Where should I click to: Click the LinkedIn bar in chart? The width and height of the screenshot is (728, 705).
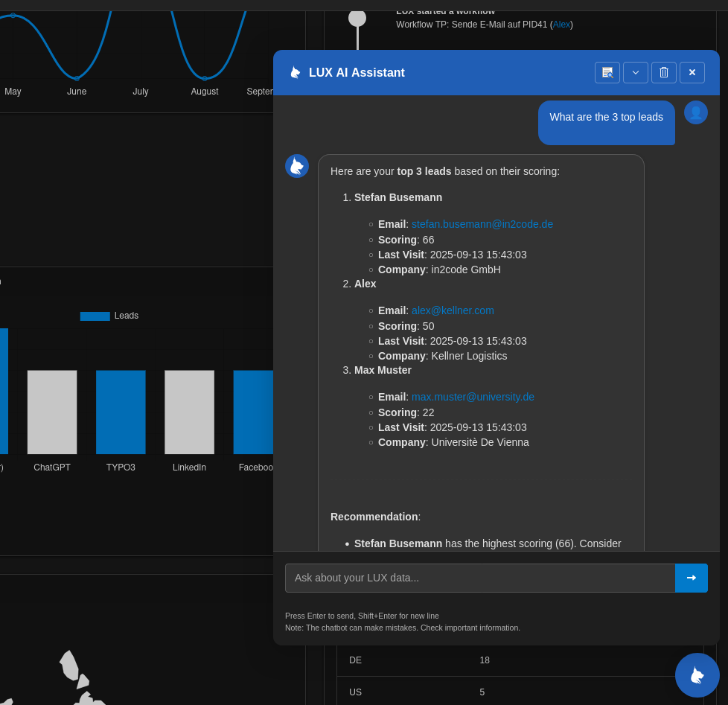[189, 412]
